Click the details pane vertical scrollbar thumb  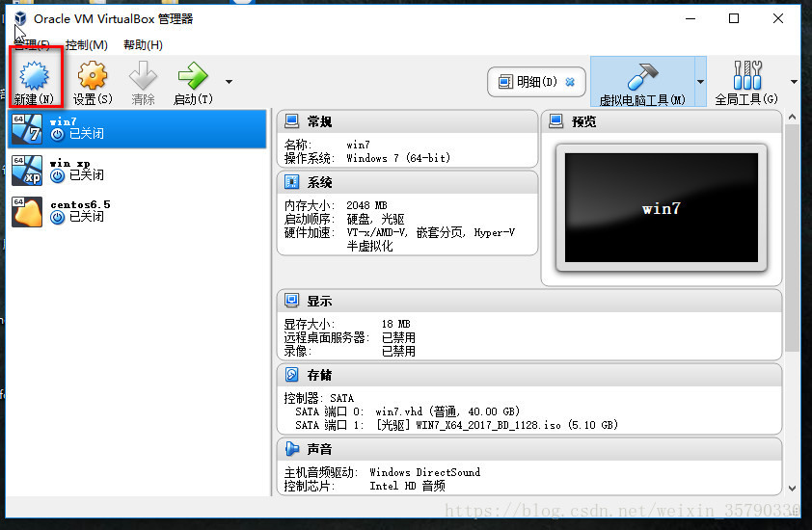792,238
